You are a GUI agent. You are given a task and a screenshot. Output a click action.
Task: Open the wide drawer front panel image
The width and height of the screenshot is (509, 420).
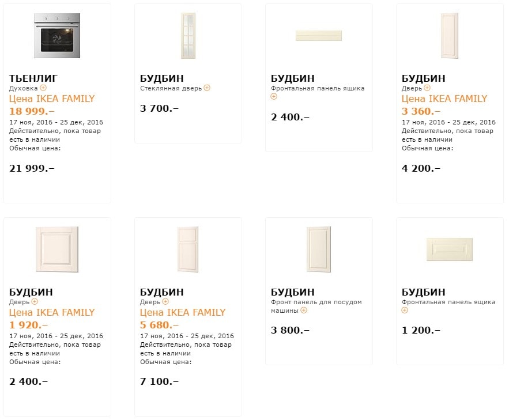tap(319, 36)
